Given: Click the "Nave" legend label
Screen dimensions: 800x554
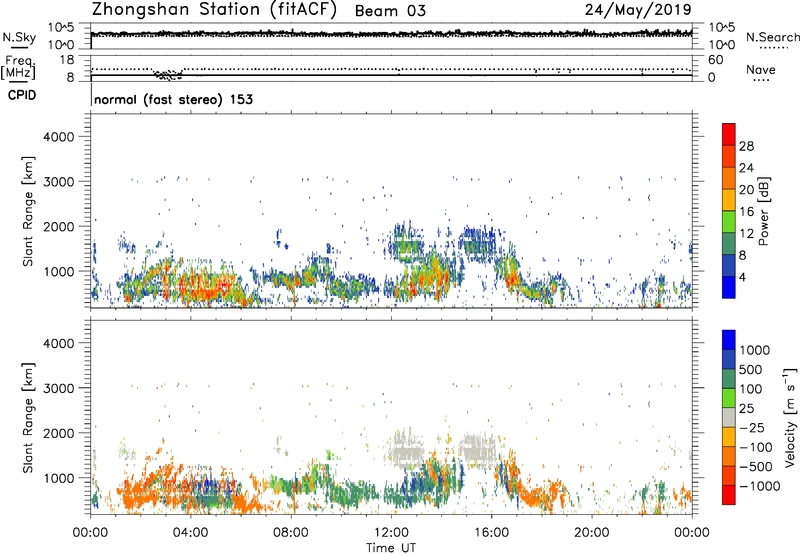Looking at the screenshot, I should [x=761, y=69].
